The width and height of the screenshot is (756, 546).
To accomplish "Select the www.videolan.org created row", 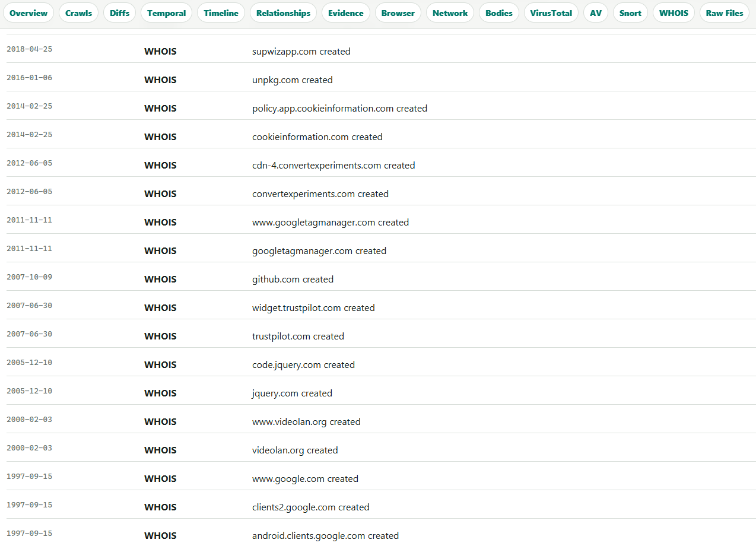I will pyautogui.click(x=381, y=419).
